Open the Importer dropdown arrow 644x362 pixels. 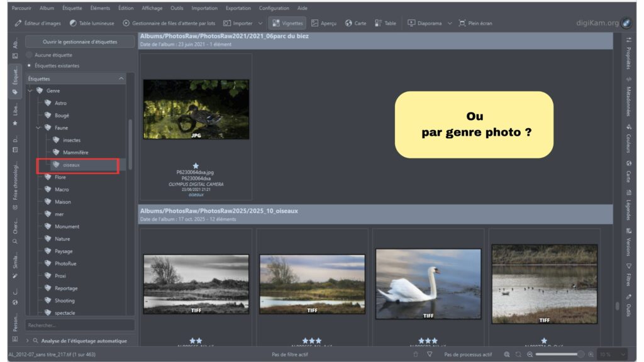point(260,23)
